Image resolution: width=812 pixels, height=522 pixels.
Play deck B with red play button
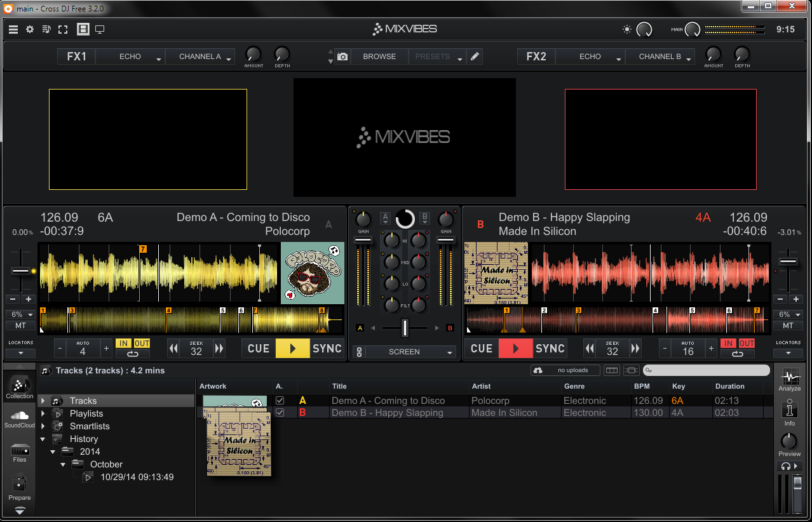coord(515,349)
